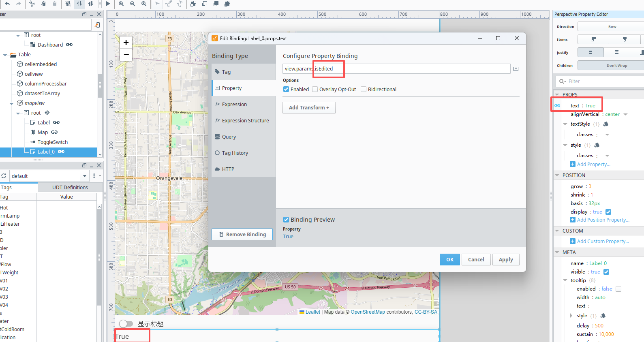Click the Redo arrow in the toolbar
644x342 pixels.
click(x=19, y=4)
